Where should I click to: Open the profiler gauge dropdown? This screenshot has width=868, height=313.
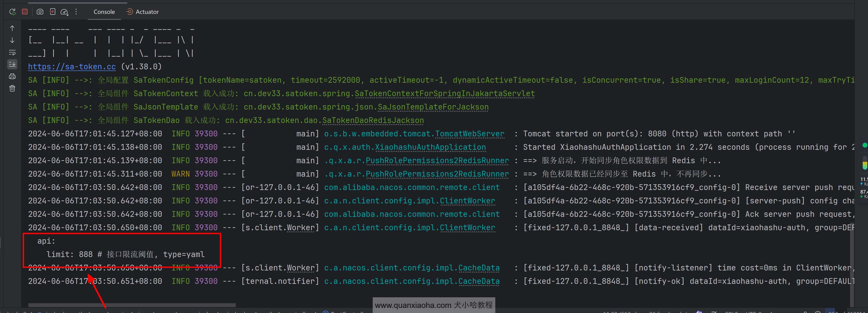tap(64, 12)
